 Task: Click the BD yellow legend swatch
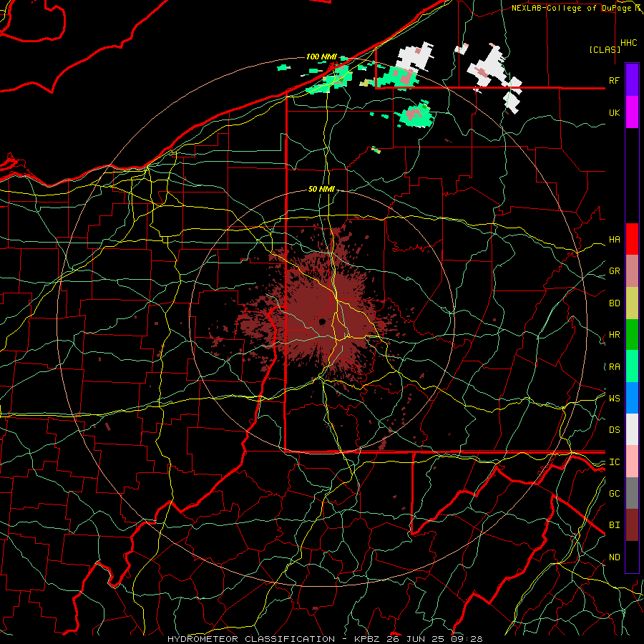click(x=632, y=303)
